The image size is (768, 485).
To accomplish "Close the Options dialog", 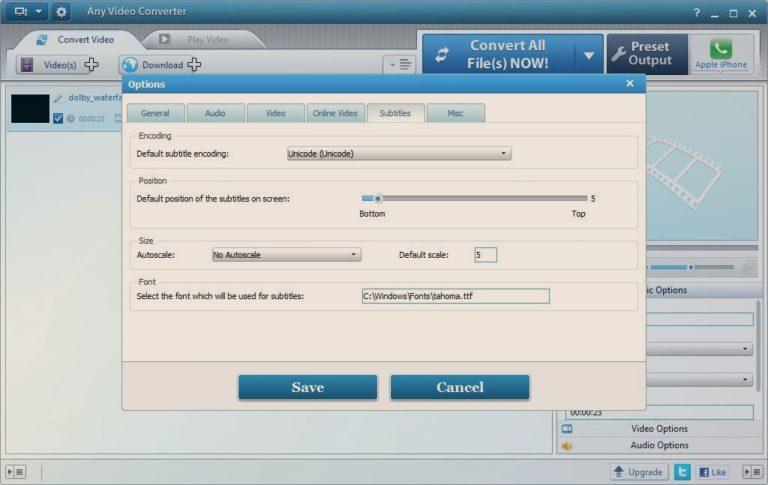I will tap(630, 84).
